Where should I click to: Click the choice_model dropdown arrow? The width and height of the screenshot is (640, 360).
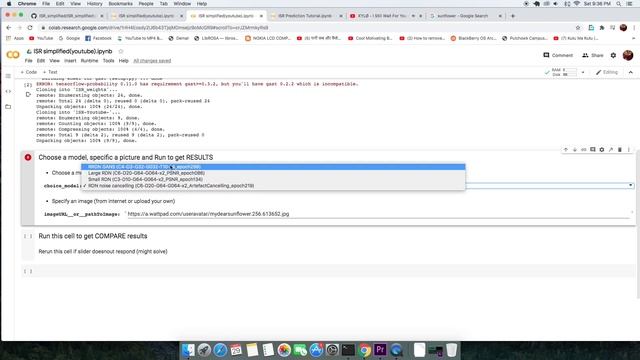pos(630,185)
